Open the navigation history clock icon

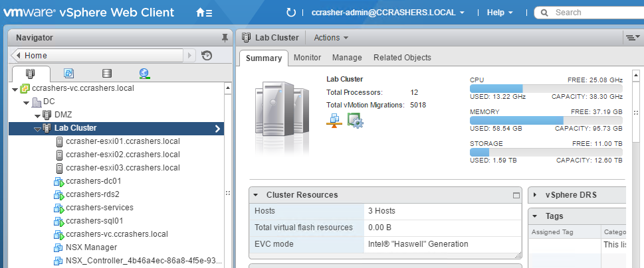coord(207,55)
